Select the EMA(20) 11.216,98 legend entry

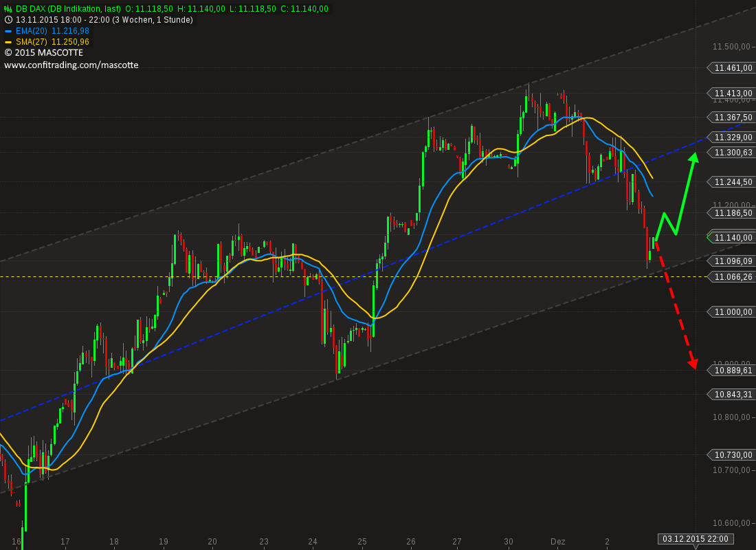point(52,31)
